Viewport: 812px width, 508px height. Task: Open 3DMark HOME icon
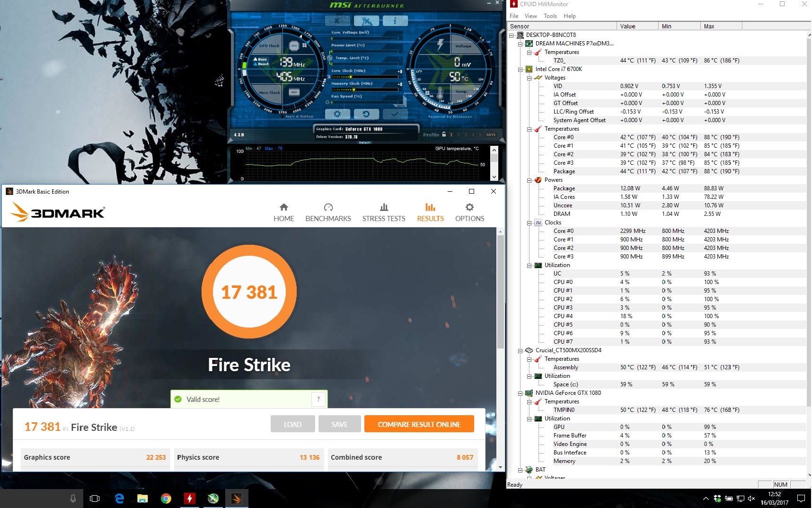point(284,207)
